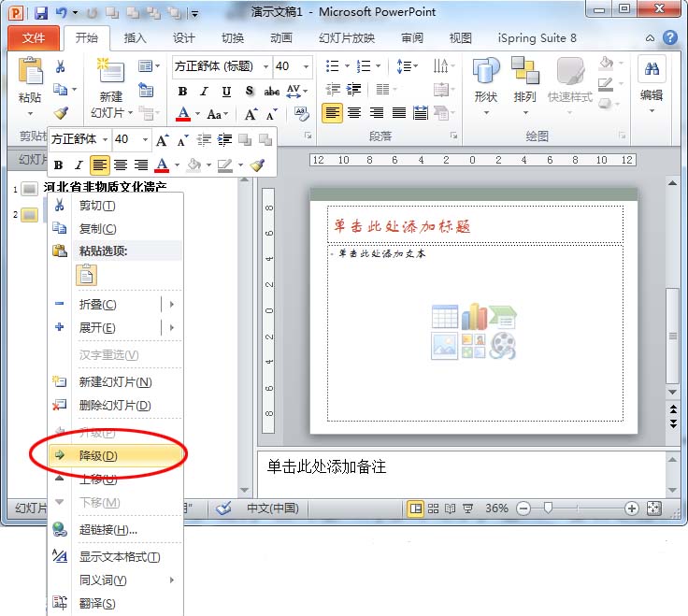The width and height of the screenshot is (688, 616).
Task: Click the Save icon in Quick Access Toolbar
Action: [x=40, y=13]
